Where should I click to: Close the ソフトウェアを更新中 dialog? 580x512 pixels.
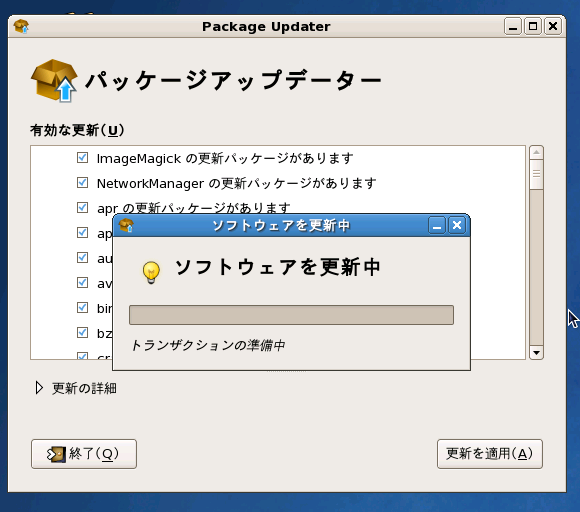pos(457,225)
